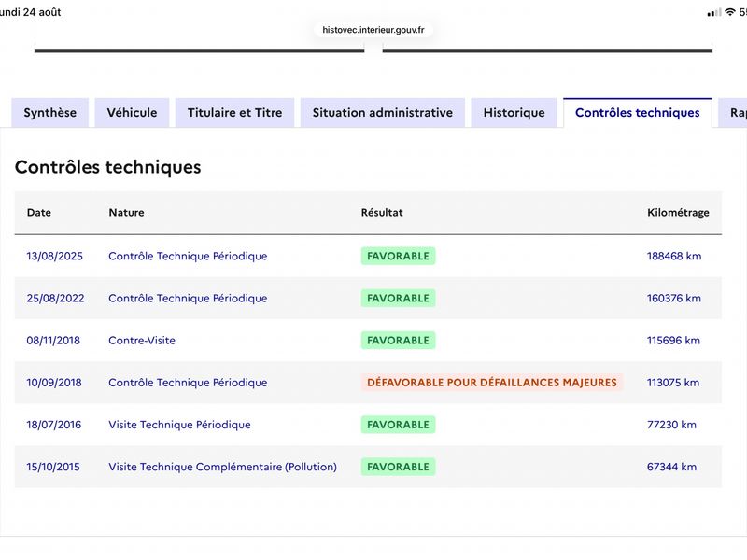Click the 188468 km mileage value
The height and width of the screenshot is (560, 747).
pos(674,256)
